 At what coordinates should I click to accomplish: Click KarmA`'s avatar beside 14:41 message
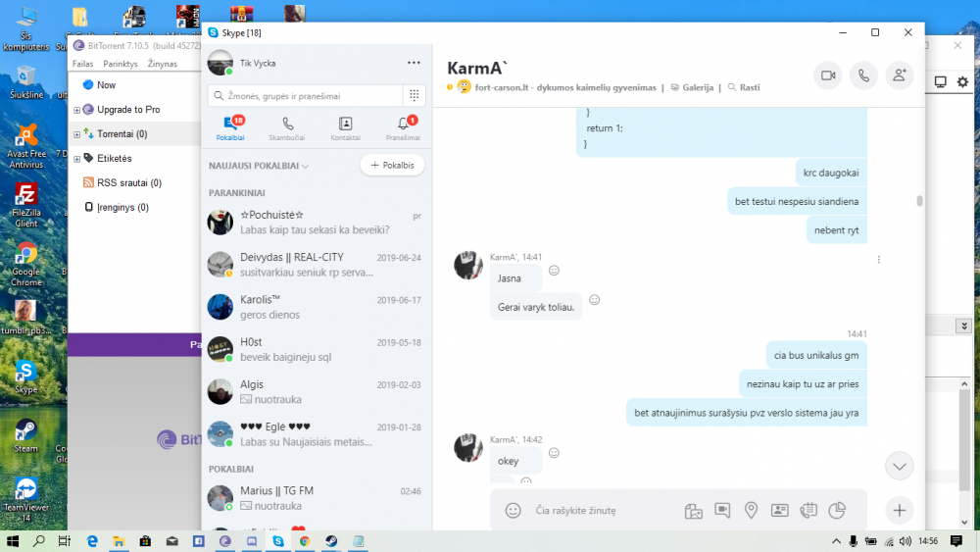tap(468, 265)
